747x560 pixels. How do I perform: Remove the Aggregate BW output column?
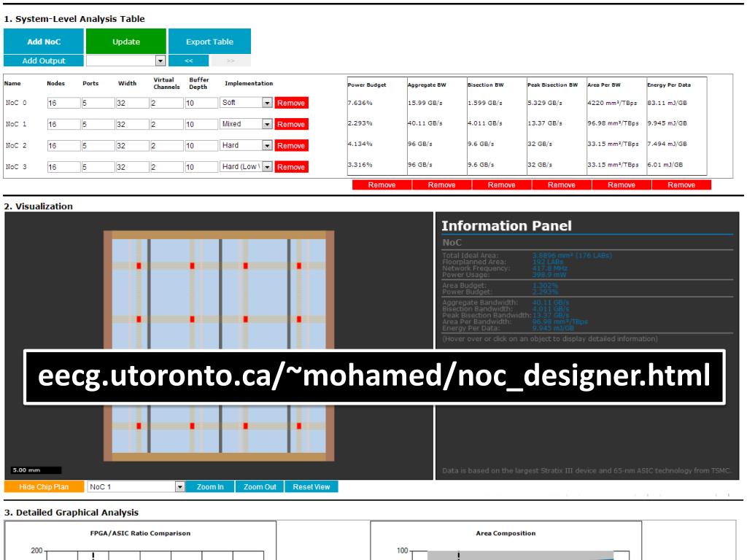(441, 184)
